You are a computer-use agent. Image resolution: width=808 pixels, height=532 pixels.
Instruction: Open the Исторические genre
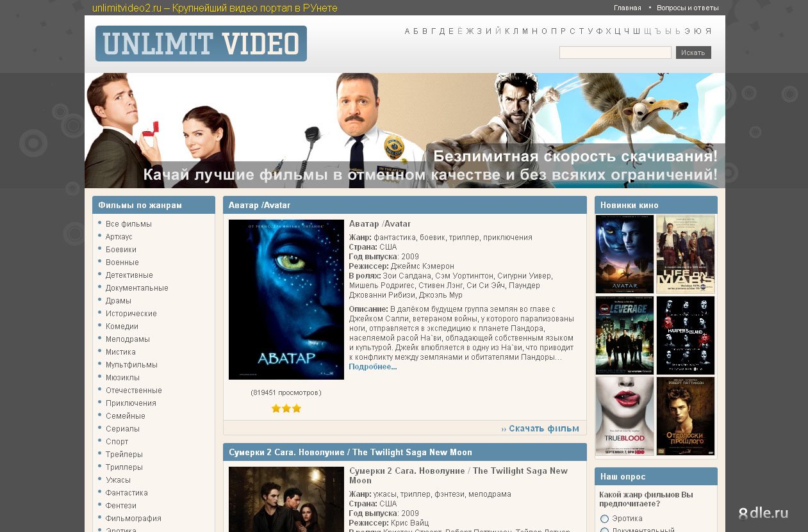point(131,314)
